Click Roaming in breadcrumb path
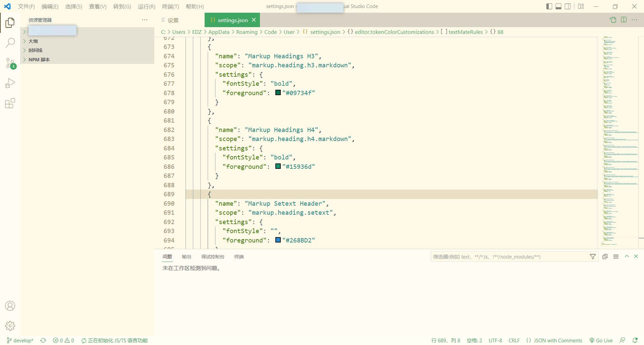This screenshot has height=345, width=644. coord(247,32)
